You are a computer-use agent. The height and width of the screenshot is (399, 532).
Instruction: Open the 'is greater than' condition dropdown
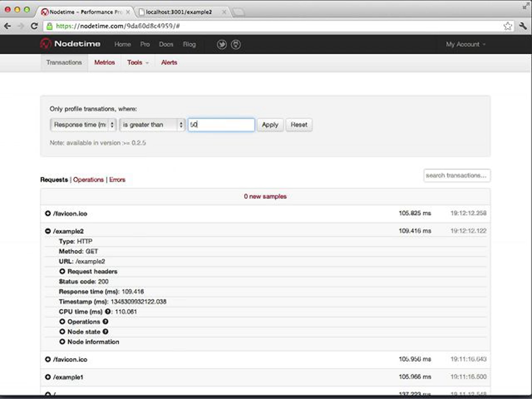[152, 125]
